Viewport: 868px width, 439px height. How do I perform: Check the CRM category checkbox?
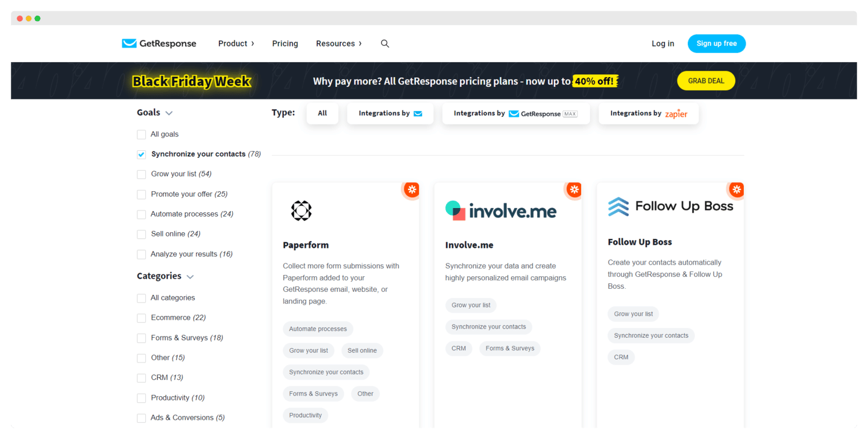[x=141, y=377]
